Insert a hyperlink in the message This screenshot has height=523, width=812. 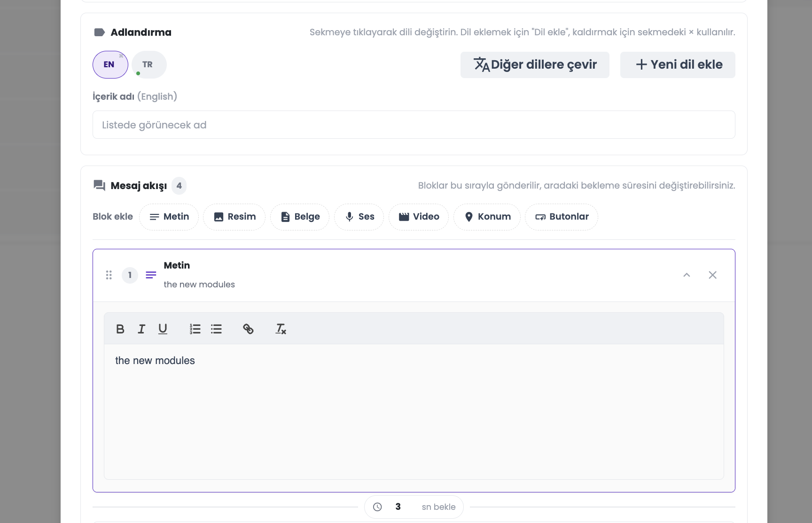(x=248, y=329)
